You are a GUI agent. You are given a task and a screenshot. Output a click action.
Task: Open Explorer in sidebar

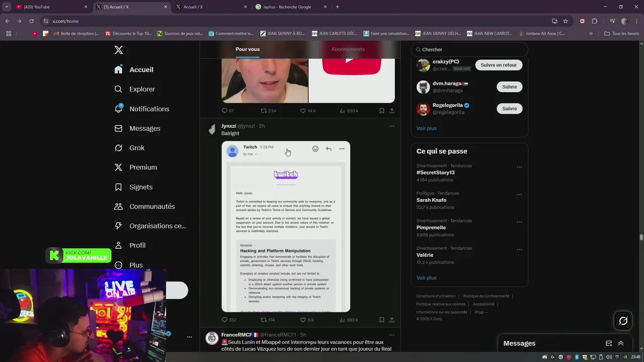[x=134, y=89]
